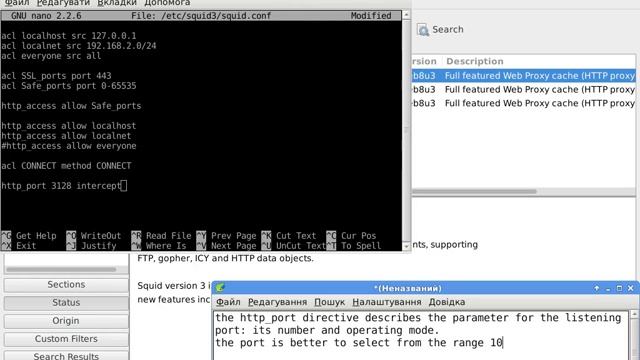
Task: Click the Custom Filters button
Action: 66,339
